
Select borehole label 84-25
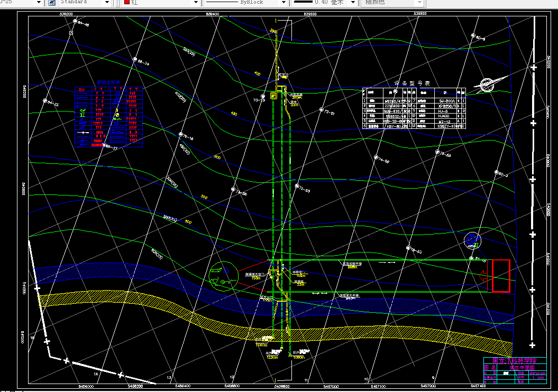[x=53, y=104]
